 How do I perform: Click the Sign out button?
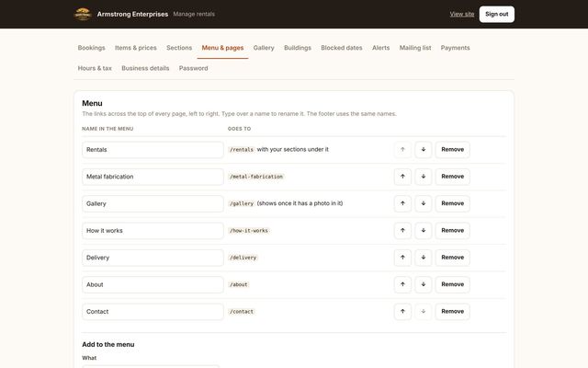pyautogui.click(x=497, y=15)
